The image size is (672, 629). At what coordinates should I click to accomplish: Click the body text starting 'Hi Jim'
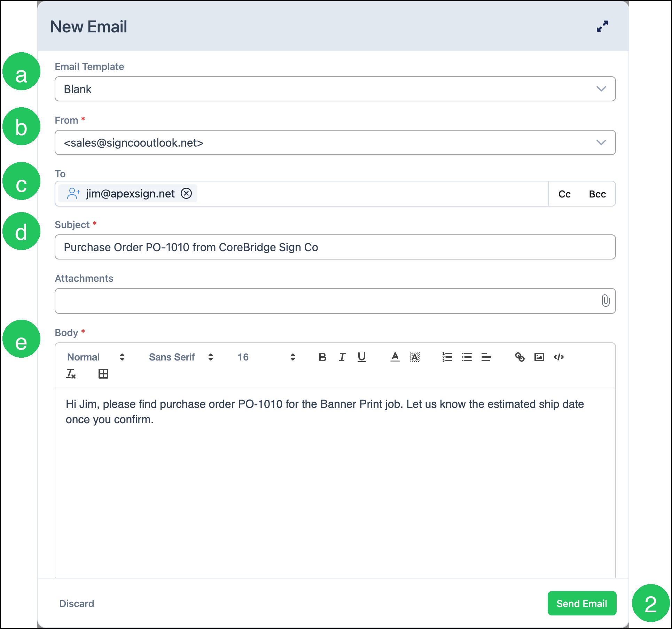pos(325,412)
